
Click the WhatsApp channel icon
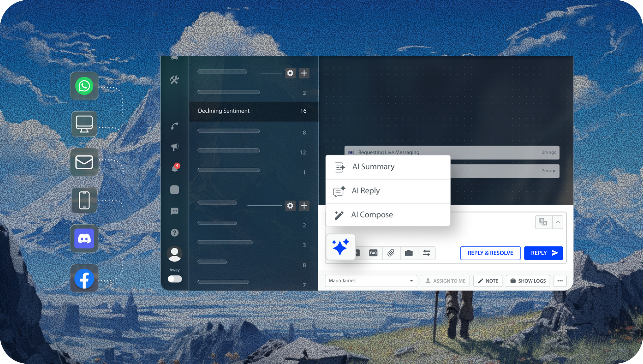(84, 86)
